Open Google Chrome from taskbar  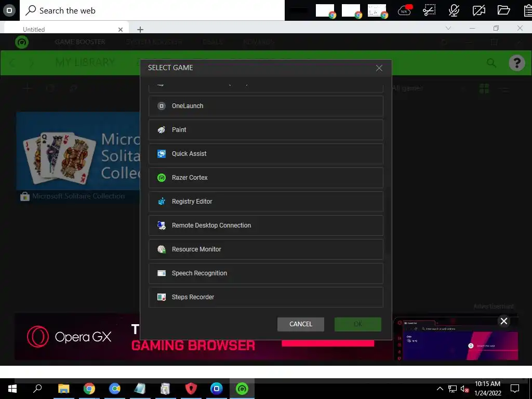tap(89, 389)
